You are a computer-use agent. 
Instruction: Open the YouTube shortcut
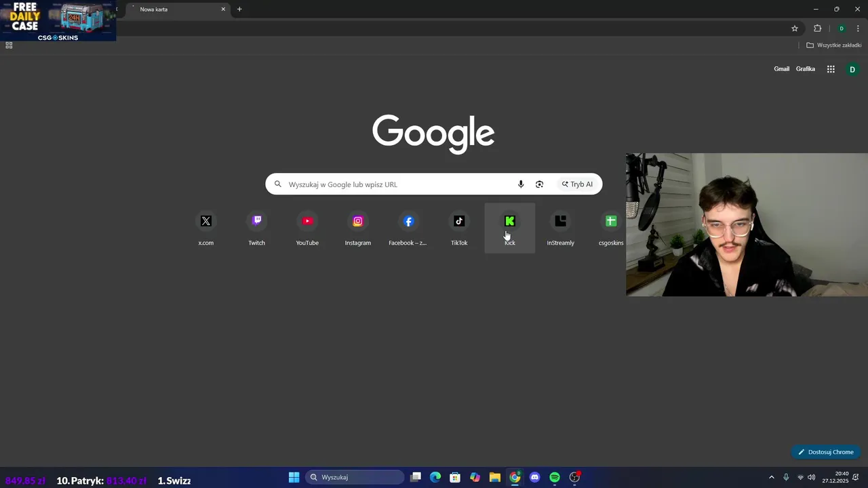pos(307,228)
